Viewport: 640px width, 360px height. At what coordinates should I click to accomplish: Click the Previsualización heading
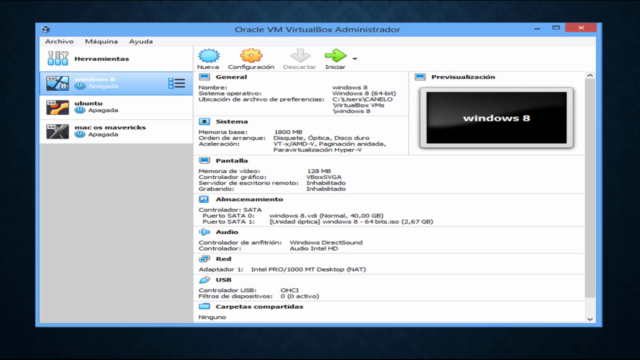tap(463, 77)
